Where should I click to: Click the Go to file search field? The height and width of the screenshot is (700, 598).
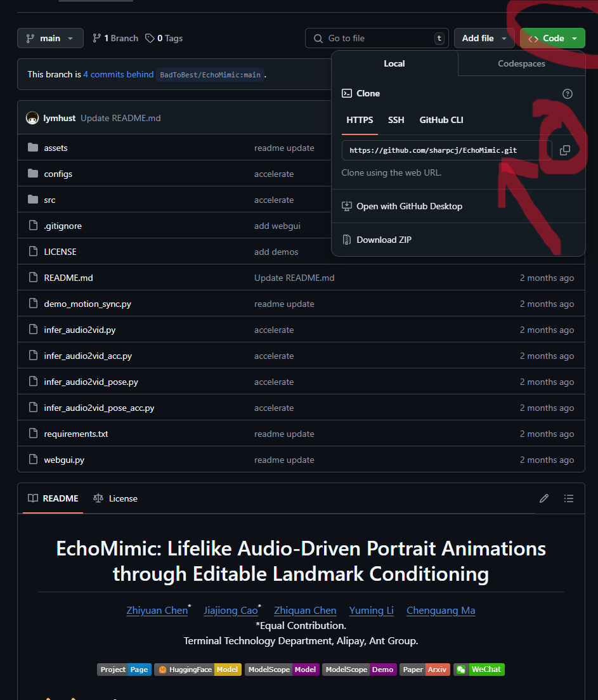(377, 38)
